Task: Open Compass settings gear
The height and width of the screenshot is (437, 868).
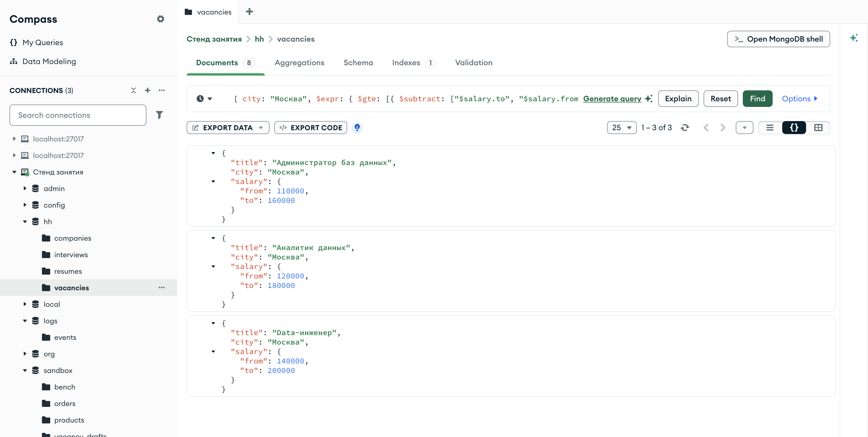Action: (x=160, y=19)
